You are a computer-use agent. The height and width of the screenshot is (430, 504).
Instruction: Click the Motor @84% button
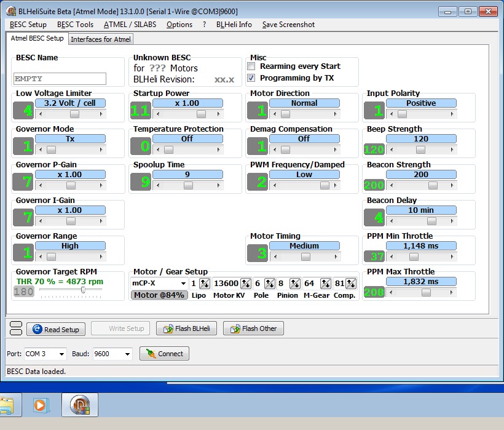(159, 295)
